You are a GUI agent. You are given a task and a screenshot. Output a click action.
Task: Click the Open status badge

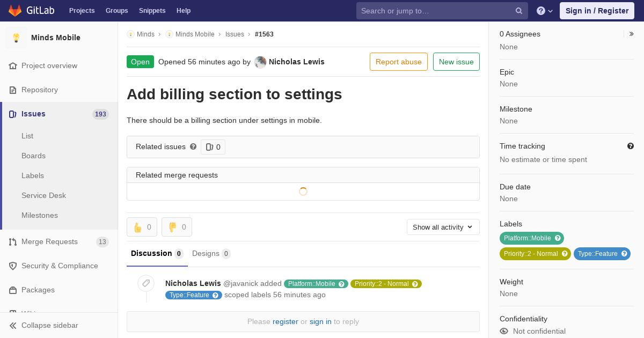point(140,62)
